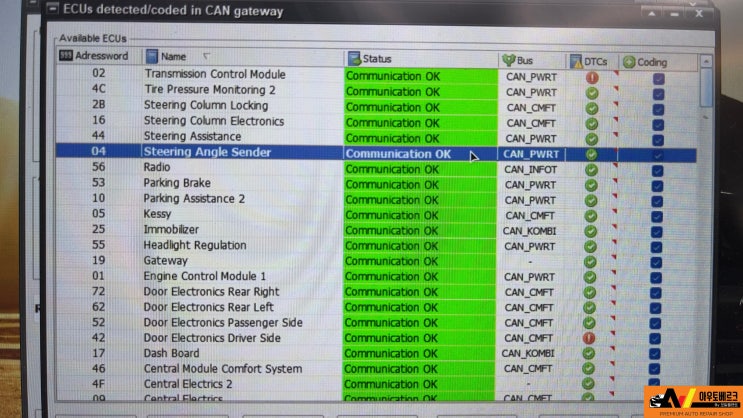This screenshot has height=418, width=743.
Task: Toggle Coding checkbox for Parking Brake
Action: coord(657,186)
